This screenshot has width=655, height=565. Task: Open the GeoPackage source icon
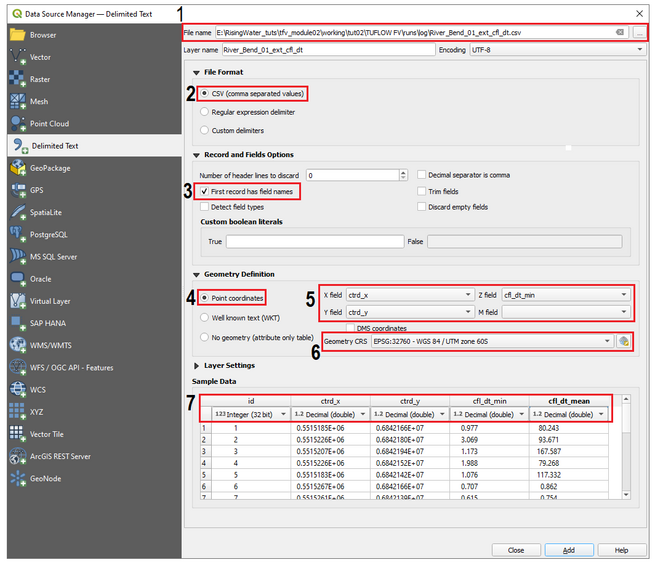pyautogui.click(x=17, y=168)
